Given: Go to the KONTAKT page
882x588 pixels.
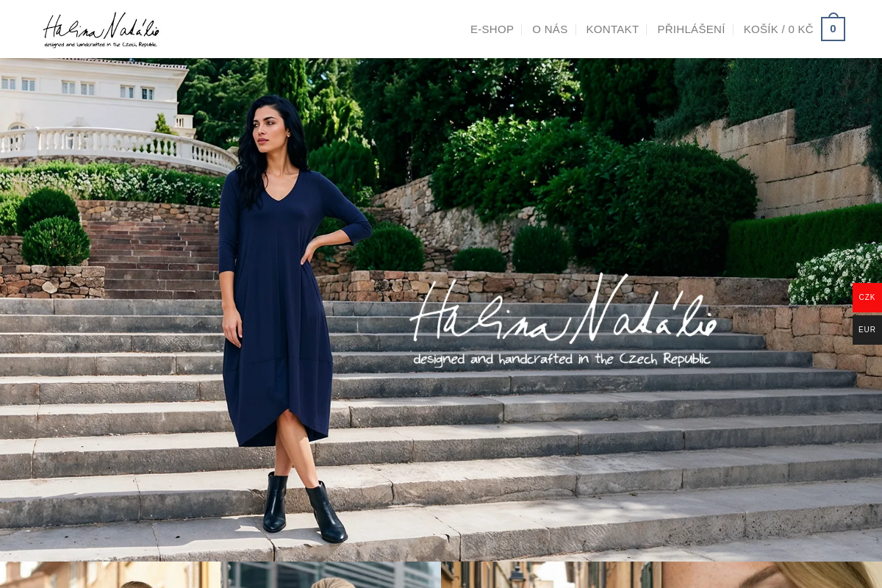Looking at the screenshot, I should click(x=612, y=29).
